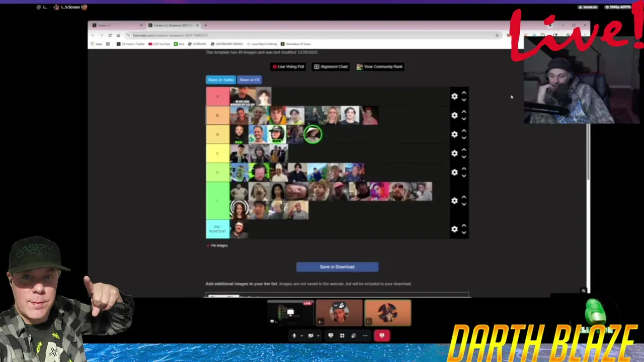Expand microphone options chevron
The width and height of the screenshot is (644, 362).
coord(301,335)
